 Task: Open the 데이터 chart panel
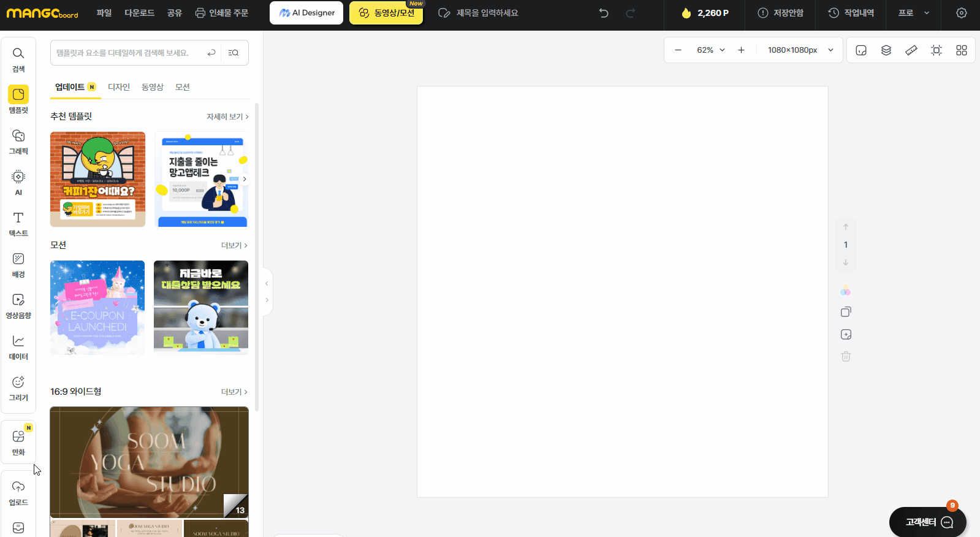point(18,347)
